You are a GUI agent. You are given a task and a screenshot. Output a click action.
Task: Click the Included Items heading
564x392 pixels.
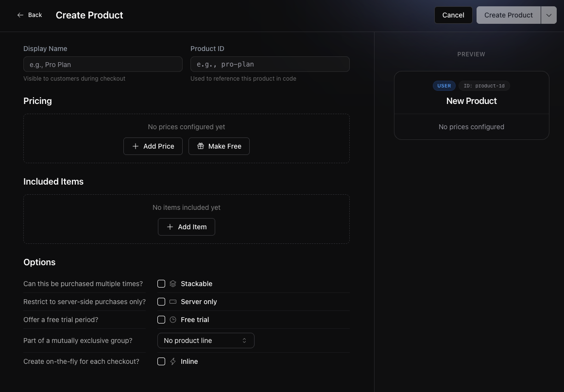53,182
